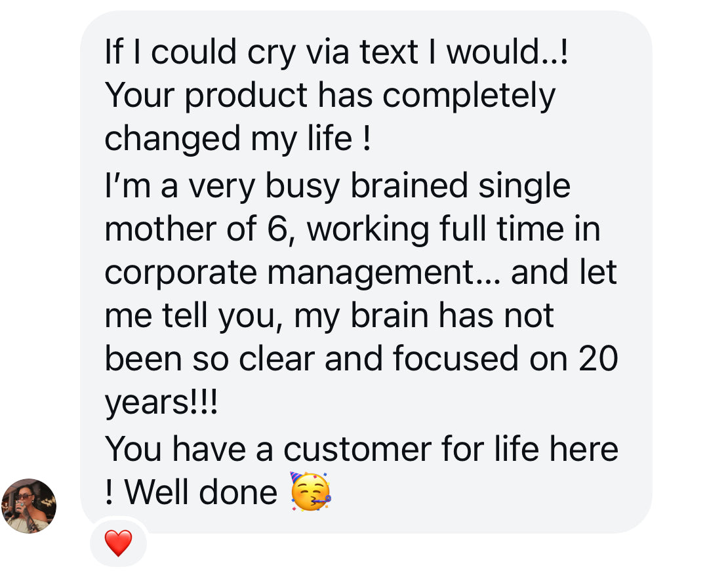Click the text "changed my life !"
The image size is (728, 571).
coord(237,139)
